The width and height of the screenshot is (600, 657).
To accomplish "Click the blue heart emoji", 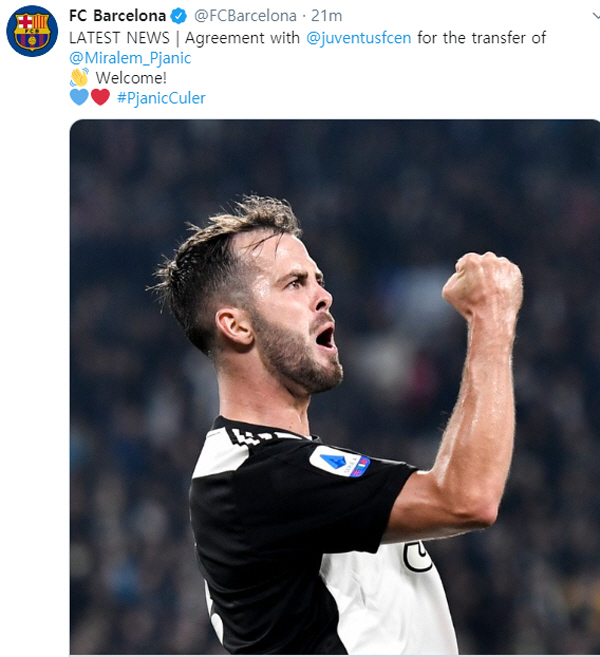I will pos(79,97).
